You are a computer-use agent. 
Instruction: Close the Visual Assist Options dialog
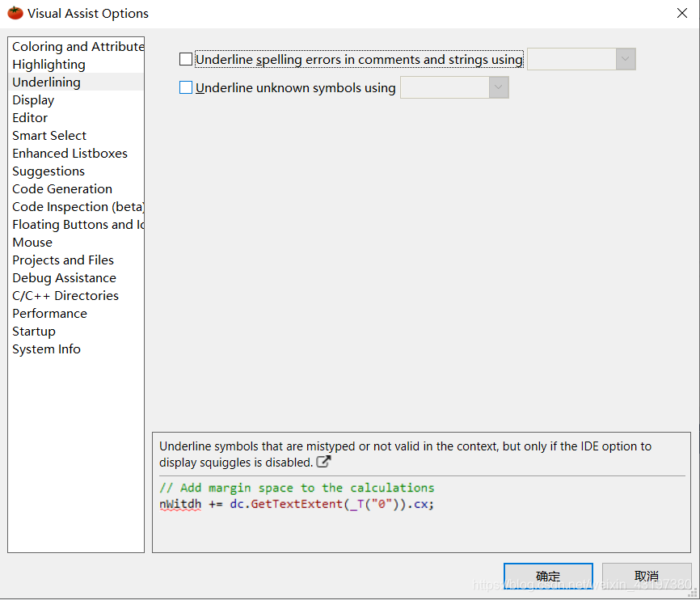[x=681, y=13]
